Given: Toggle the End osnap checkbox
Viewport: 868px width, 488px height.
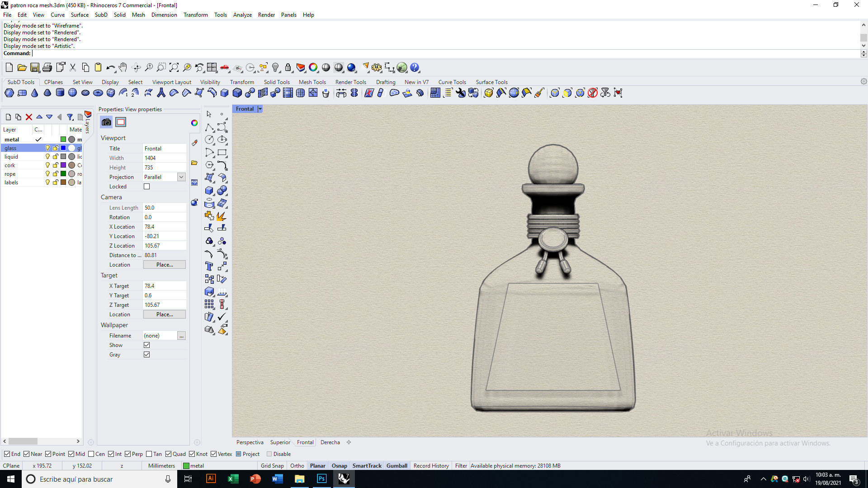Looking at the screenshot, I should tap(7, 454).
